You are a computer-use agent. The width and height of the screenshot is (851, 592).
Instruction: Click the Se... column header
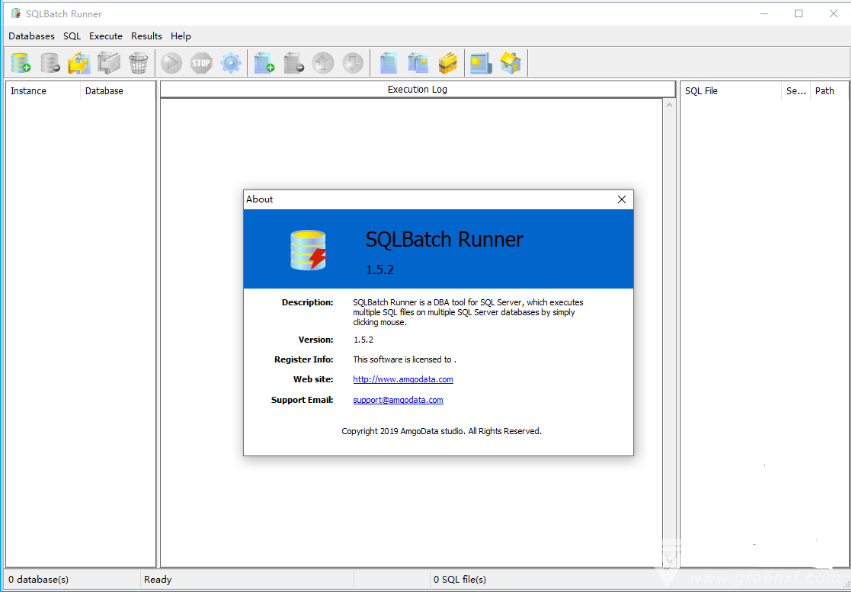tap(796, 91)
